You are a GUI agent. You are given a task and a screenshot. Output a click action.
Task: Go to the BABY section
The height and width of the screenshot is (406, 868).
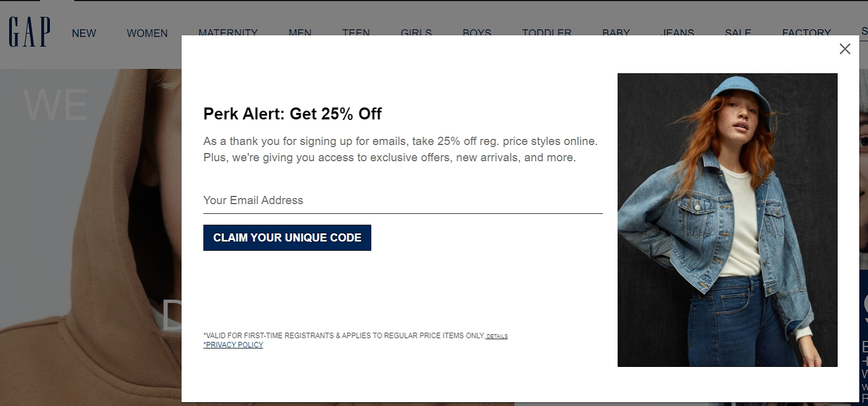(616, 32)
